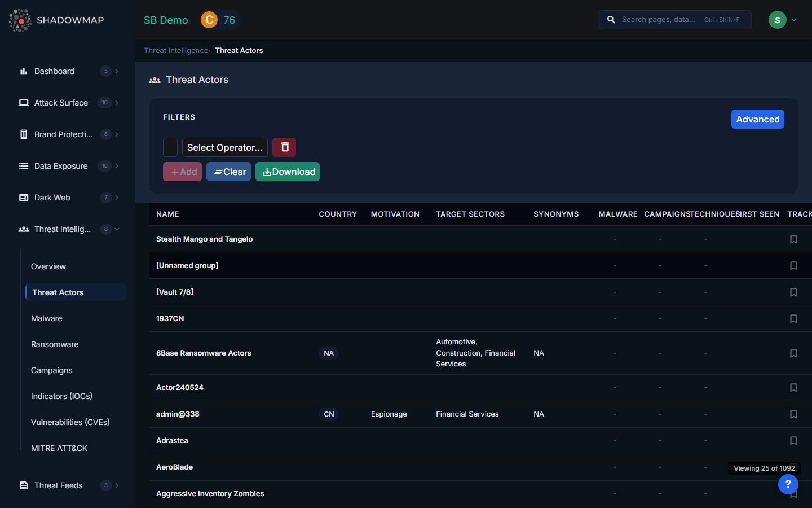The image size is (812, 508).
Task: Click the search magnifier icon
Action: (611, 20)
